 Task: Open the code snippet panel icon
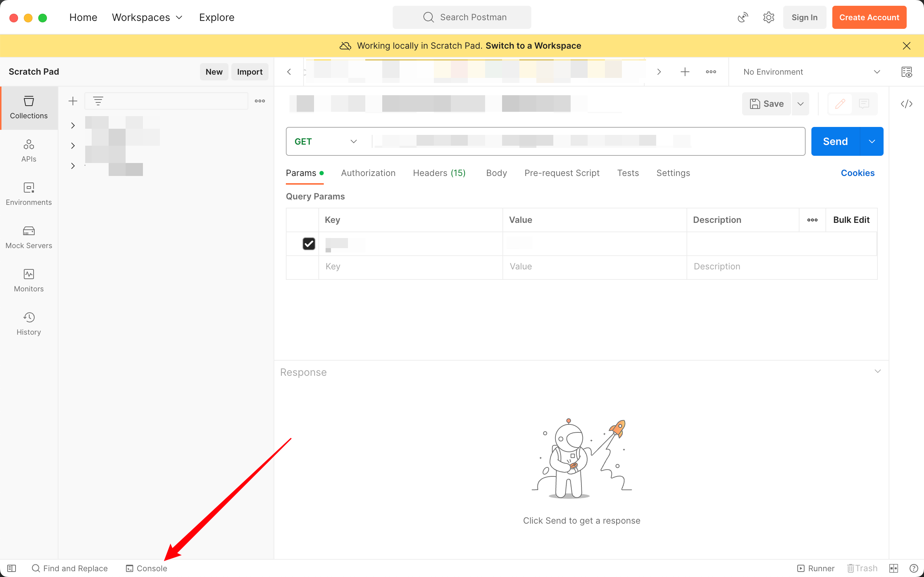pos(906,104)
